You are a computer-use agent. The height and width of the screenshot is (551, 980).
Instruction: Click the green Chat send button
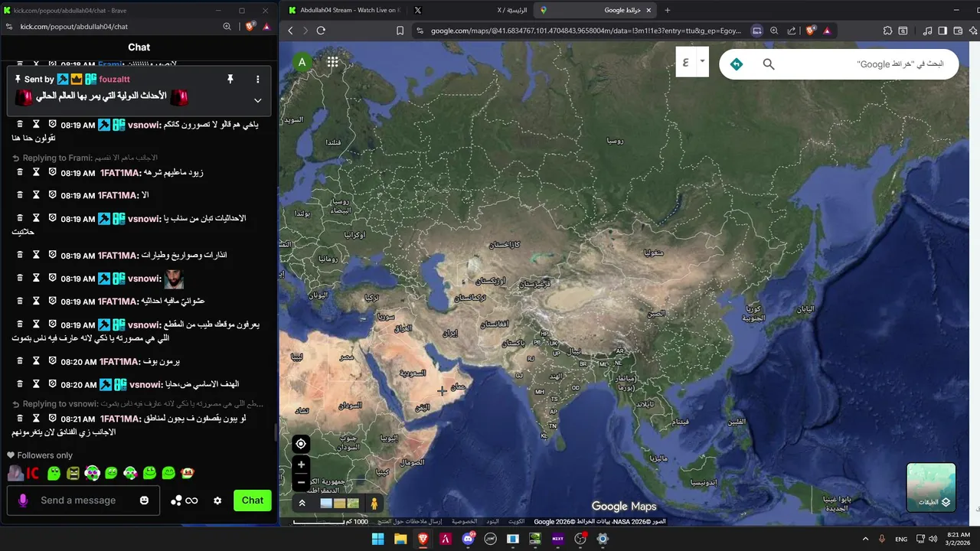(x=253, y=500)
